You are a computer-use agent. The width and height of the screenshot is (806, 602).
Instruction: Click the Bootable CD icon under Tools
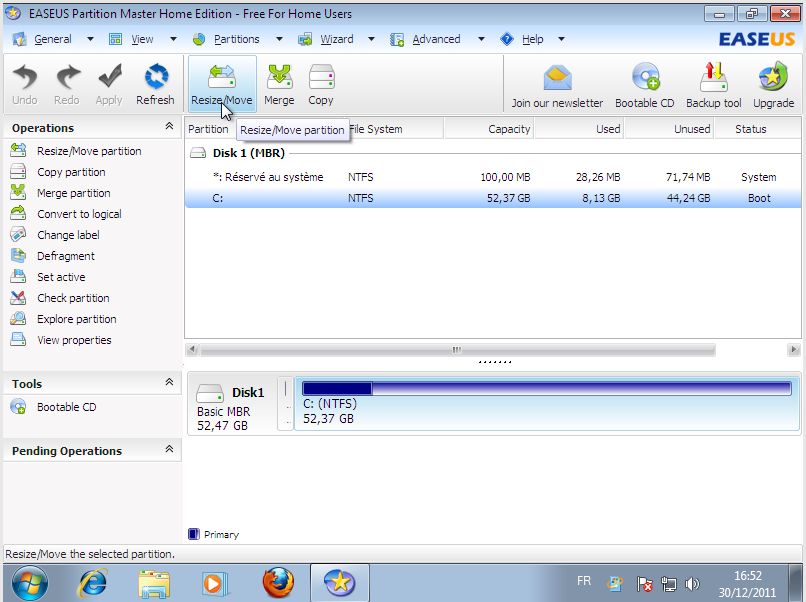point(18,407)
